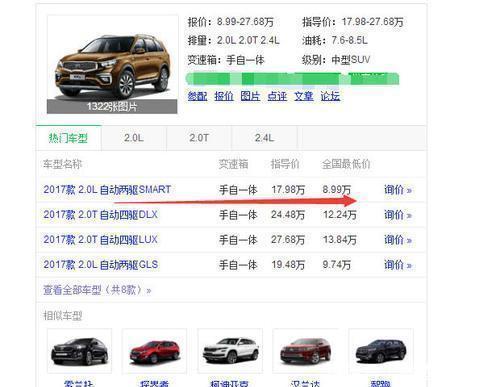Click the 27.68万 guide price in LUX row
The image size is (500, 387).
288,240
